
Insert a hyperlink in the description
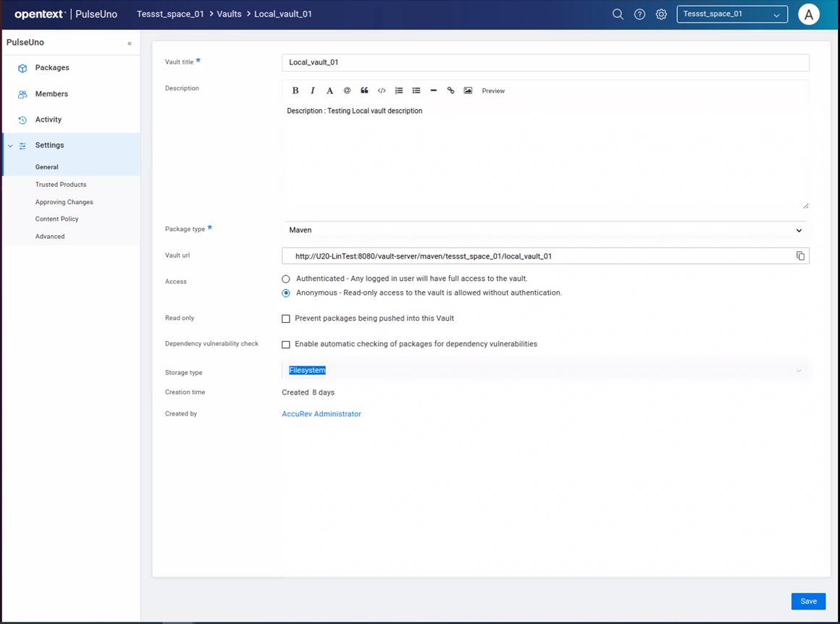coord(450,90)
